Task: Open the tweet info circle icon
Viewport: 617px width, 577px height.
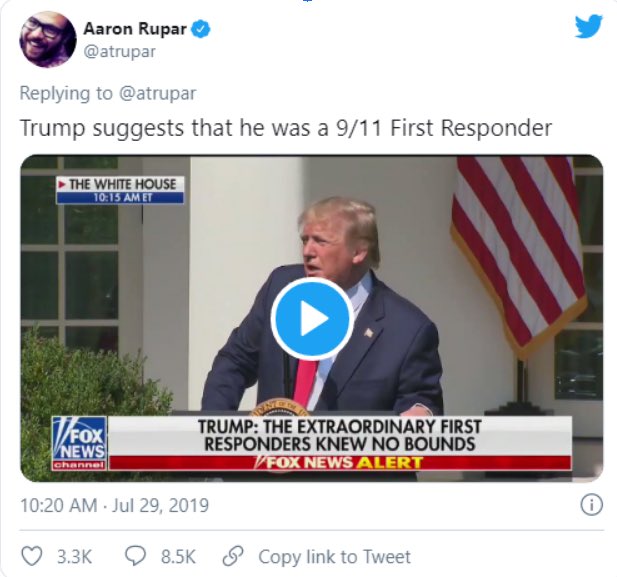Action: click(x=591, y=505)
